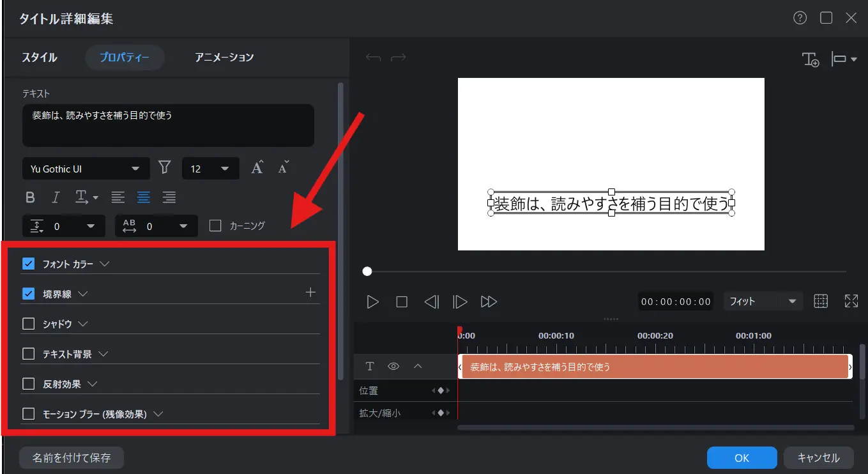Enable the 反射効果 checkbox
The height and width of the screenshot is (474, 868).
[28, 384]
